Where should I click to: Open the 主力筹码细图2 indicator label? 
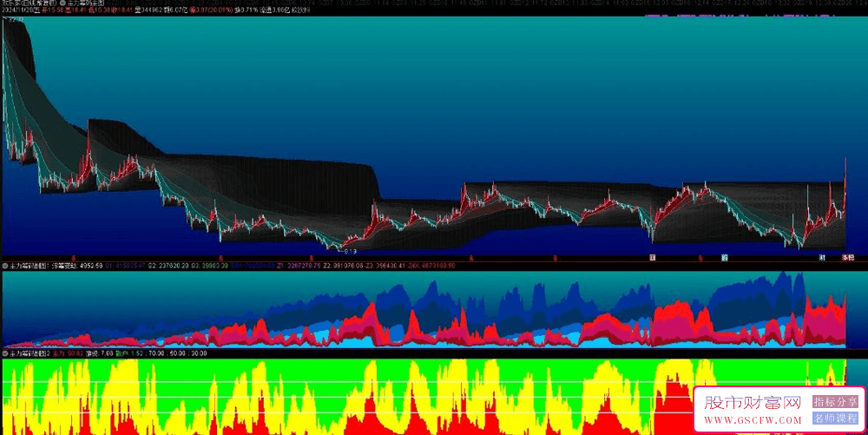click(31, 354)
